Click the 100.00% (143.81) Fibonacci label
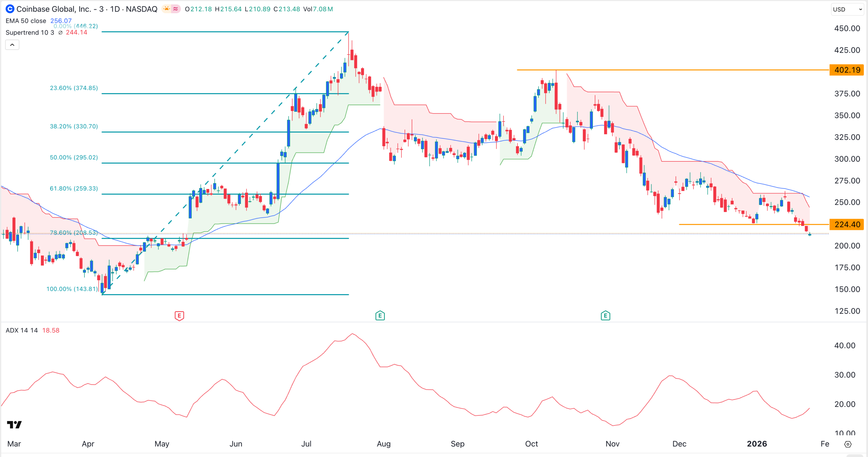 72,289
